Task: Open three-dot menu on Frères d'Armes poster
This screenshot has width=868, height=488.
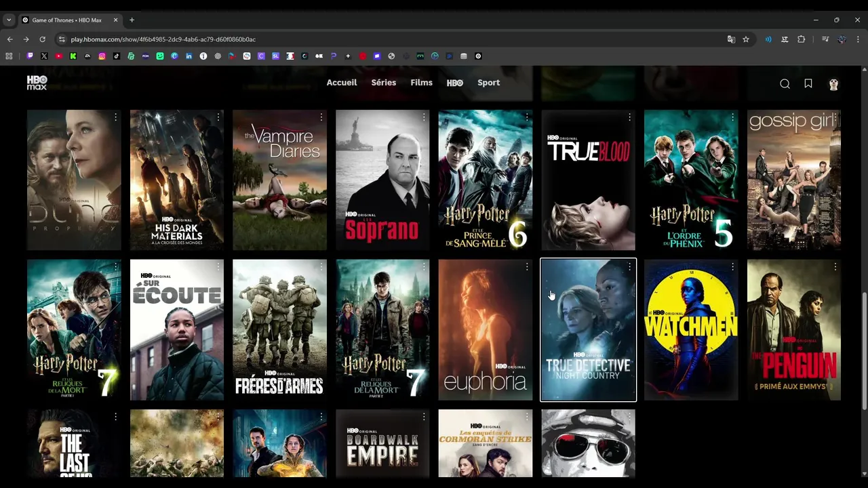Action: tap(321, 267)
